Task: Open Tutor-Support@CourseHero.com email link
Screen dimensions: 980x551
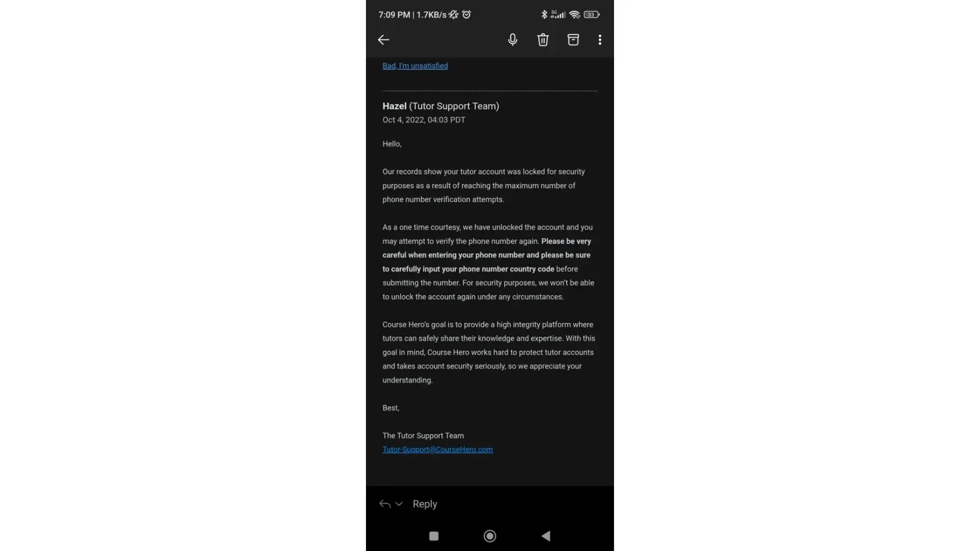Action: [438, 450]
